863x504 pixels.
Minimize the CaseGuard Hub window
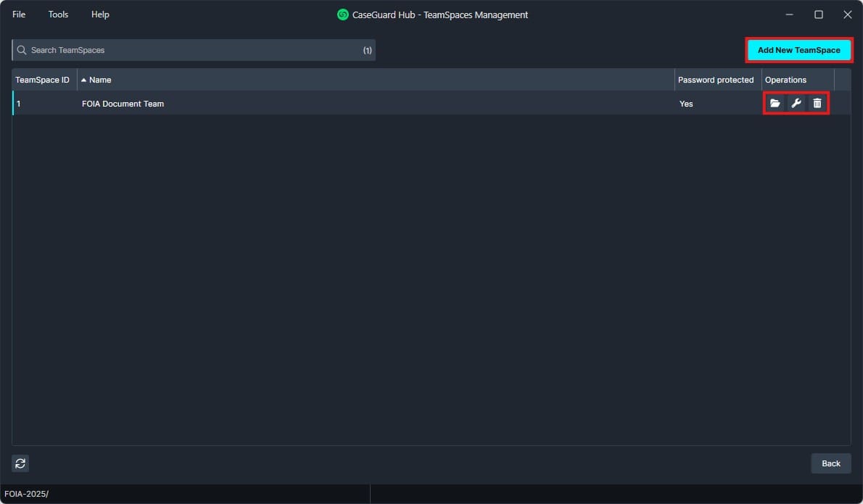click(789, 15)
